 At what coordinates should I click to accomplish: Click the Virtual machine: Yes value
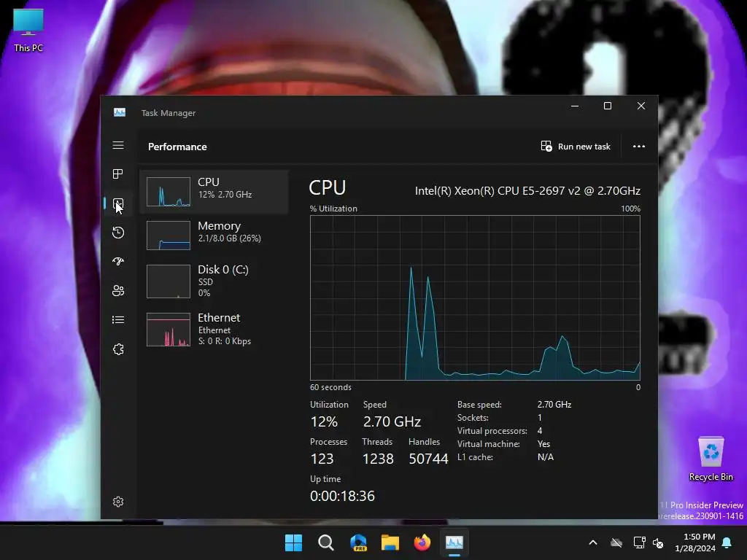543,444
